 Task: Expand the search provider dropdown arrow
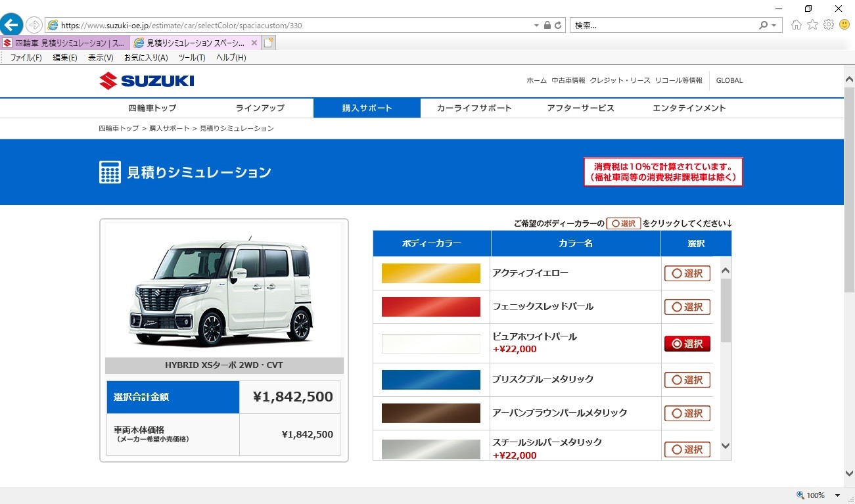(x=774, y=26)
